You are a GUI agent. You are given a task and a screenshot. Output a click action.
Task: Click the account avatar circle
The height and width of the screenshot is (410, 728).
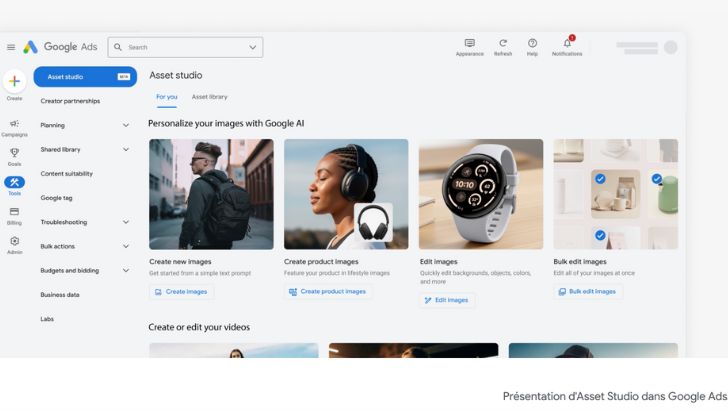pos(670,47)
